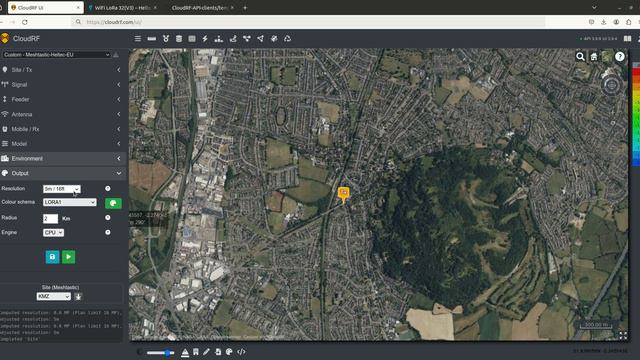Click the recycle clear-layers icon
Viewport: 640px width, 360px height.
tap(287, 39)
